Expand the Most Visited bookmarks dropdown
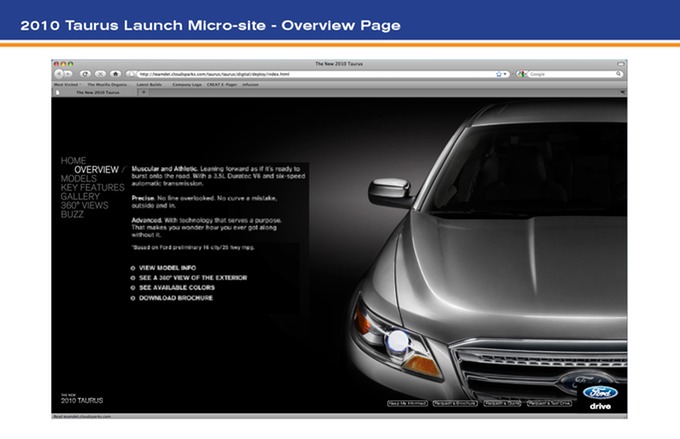Viewport: 680px width, 439px height. point(67,85)
